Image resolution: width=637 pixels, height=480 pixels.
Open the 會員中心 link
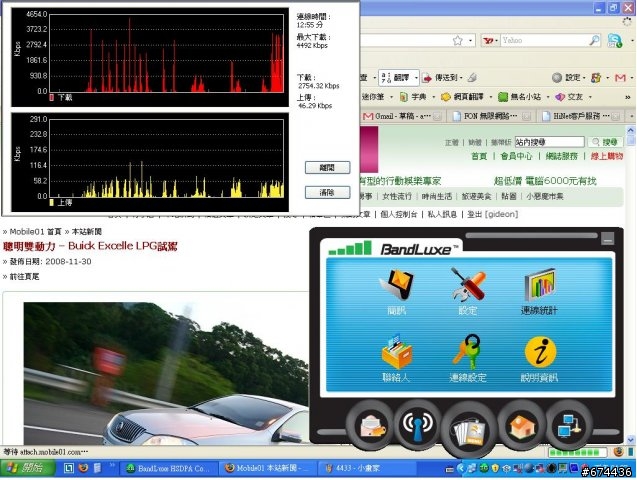[516, 156]
